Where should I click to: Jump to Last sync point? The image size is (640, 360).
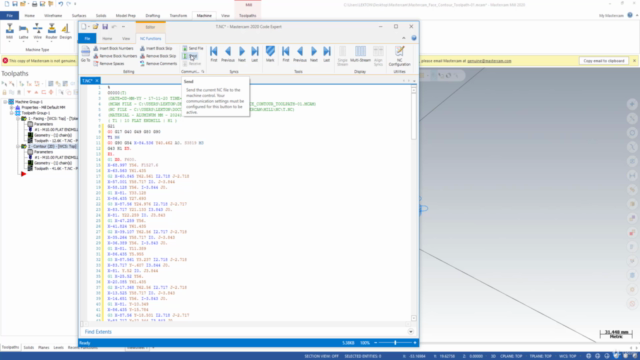point(255,54)
